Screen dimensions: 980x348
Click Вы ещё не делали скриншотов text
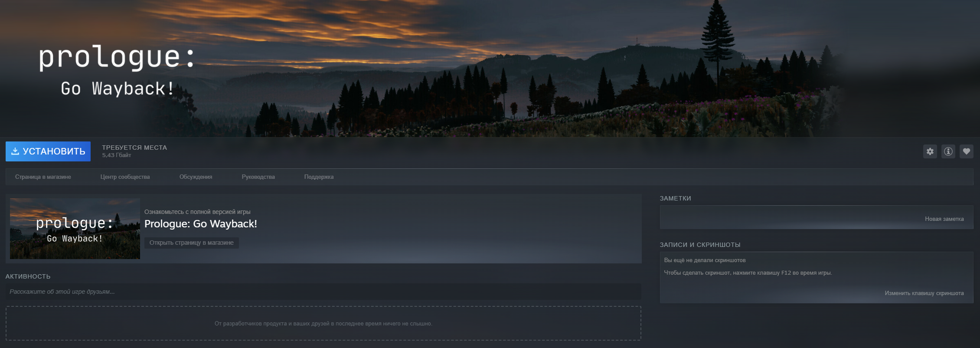coord(705,260)
